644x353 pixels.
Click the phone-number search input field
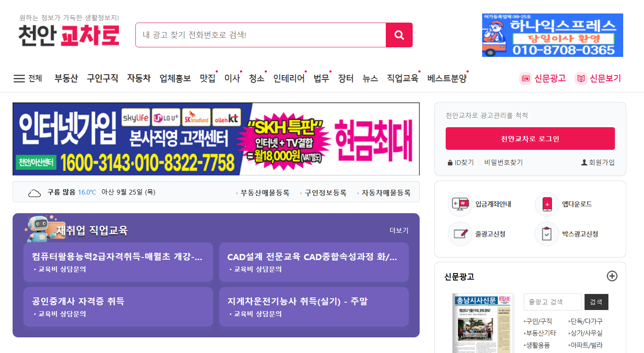261,35
